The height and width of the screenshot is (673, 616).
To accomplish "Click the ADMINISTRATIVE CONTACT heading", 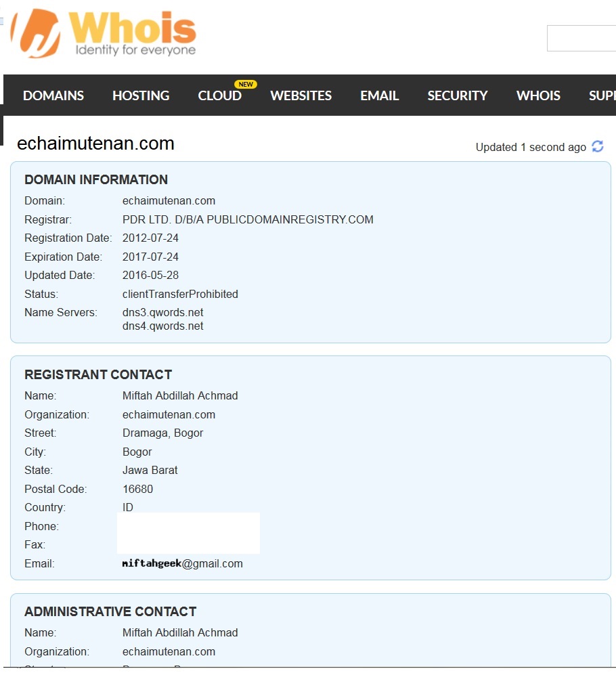I will coord(110,611).
